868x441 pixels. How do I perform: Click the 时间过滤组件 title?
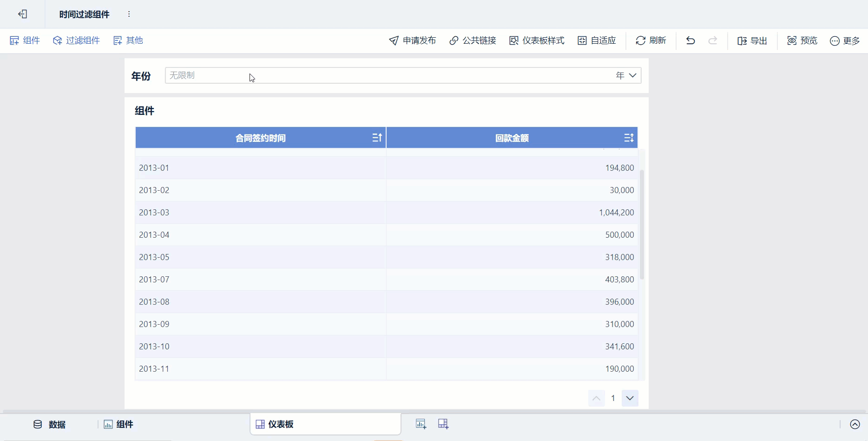(x=84, y=14)
